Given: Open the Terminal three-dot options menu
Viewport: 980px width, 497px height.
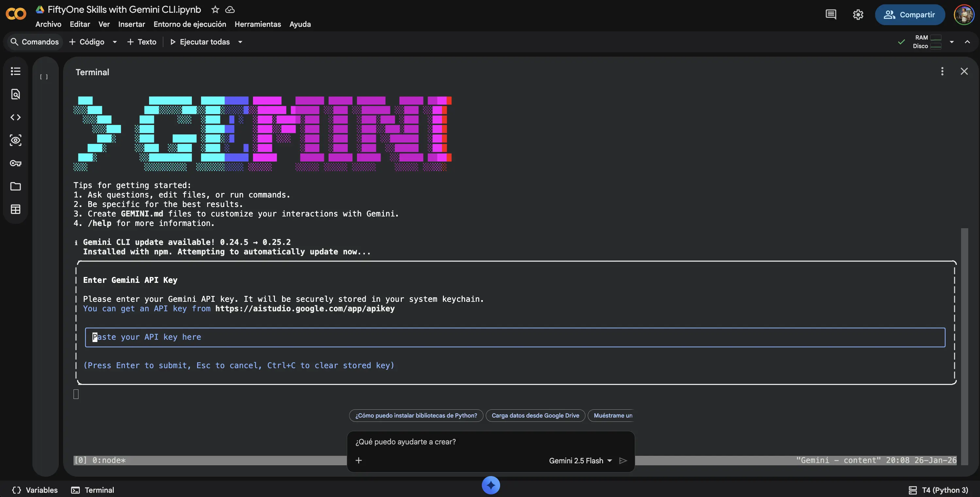Looking at the screenshot, I should coord(942,71).
